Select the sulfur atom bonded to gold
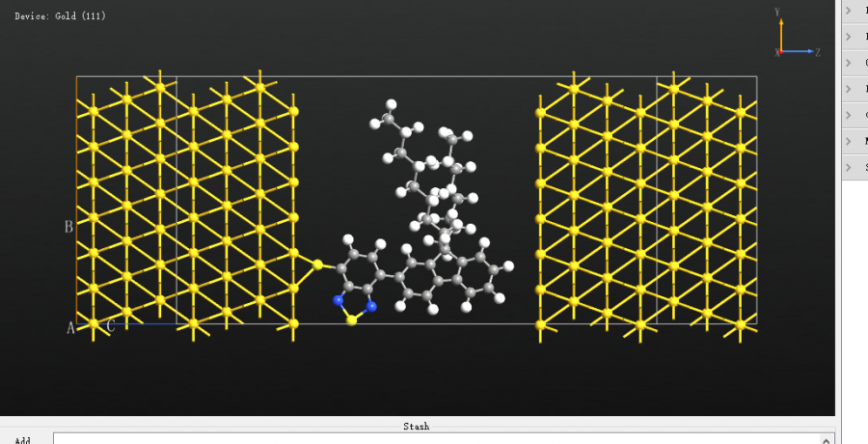The image size is (868, 444). [x=317, y=265]
